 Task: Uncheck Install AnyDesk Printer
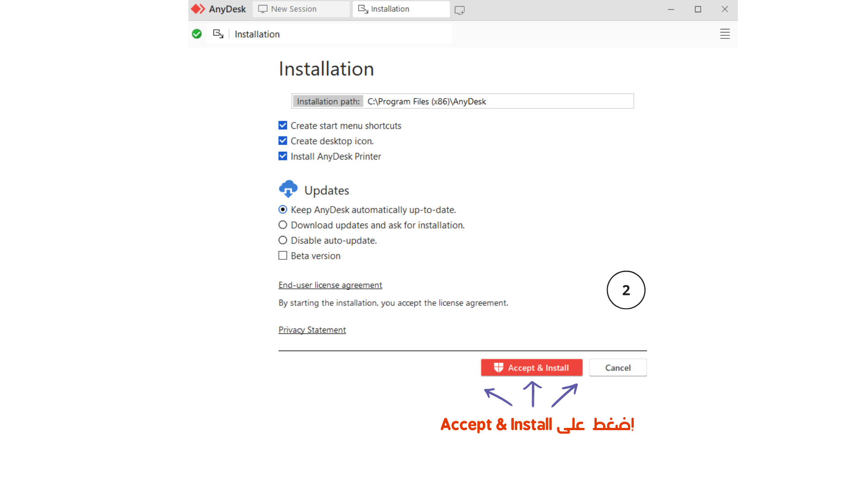[x=283, y=156]
